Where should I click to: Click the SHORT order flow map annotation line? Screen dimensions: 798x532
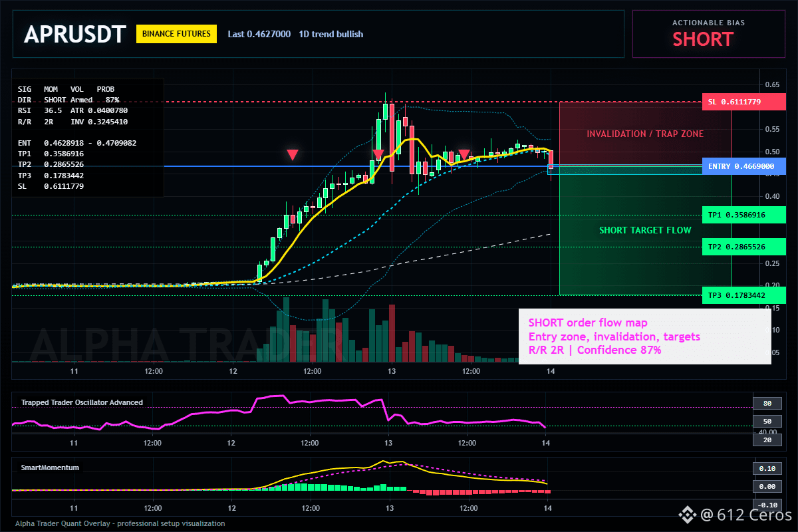point(588,323)
